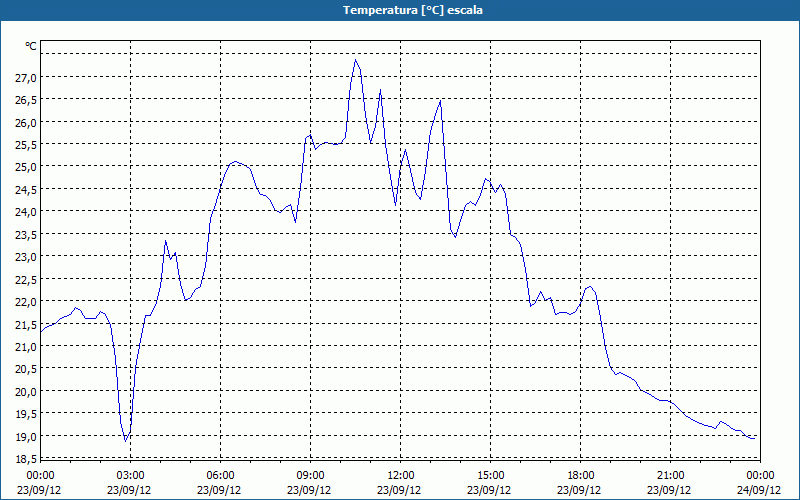Click the 22,5 y-axis label
800x500 pixels.
26,279
